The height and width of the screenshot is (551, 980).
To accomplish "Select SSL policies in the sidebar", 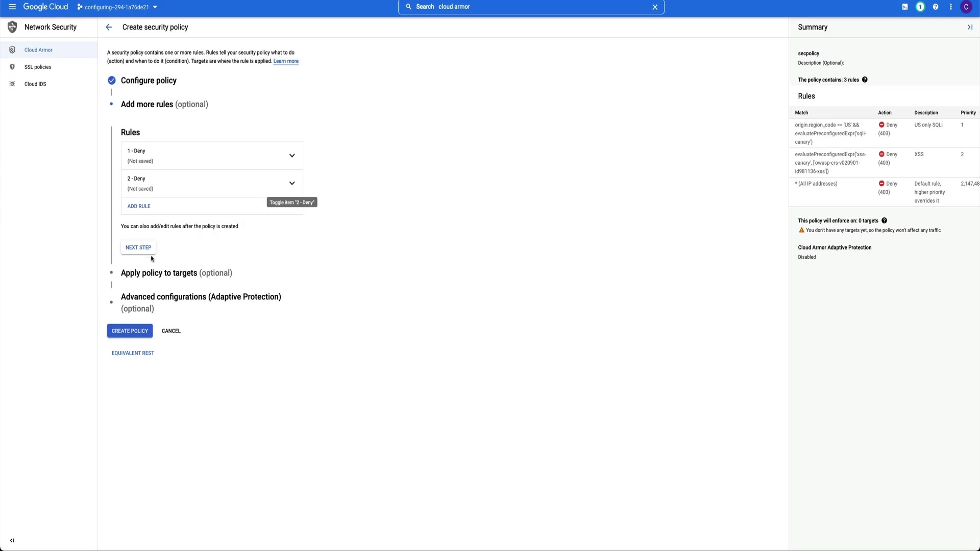I will coord(38,67).
